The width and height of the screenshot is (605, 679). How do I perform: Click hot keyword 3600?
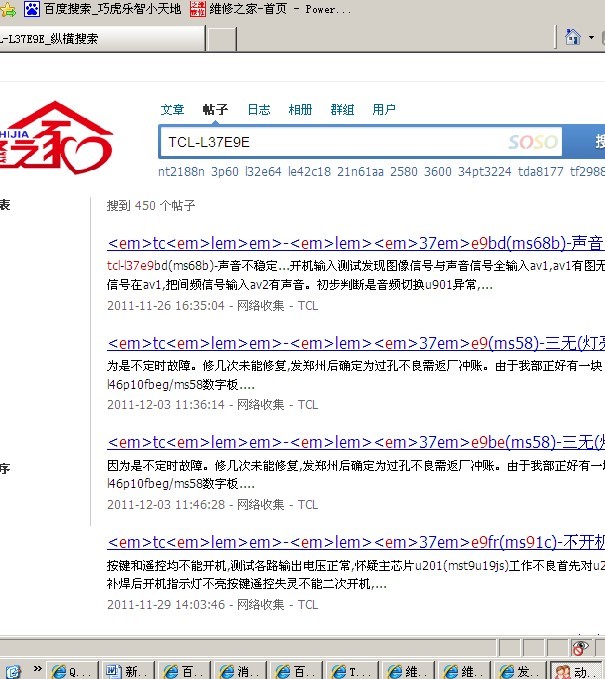tap(438, 172)
